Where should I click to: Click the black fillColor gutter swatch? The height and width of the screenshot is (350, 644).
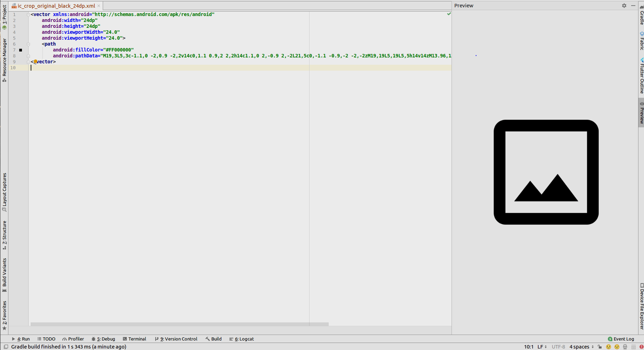tap(21, 50)
